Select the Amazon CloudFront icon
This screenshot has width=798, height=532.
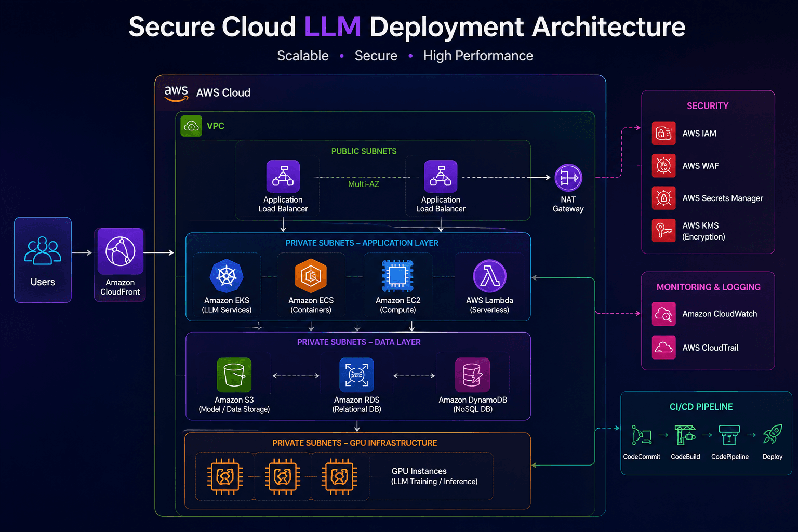pos(121,251)
